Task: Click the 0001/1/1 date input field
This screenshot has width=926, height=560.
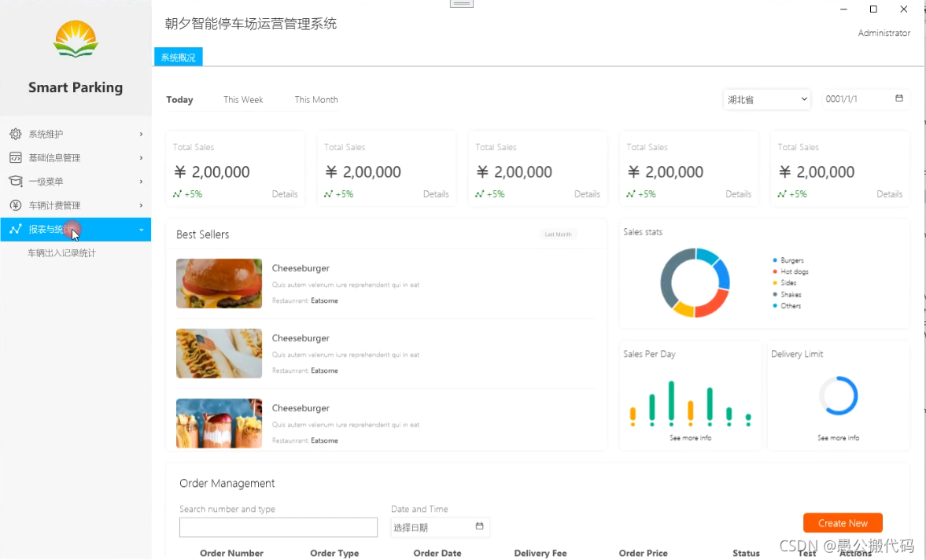Action: coord(865,99)
